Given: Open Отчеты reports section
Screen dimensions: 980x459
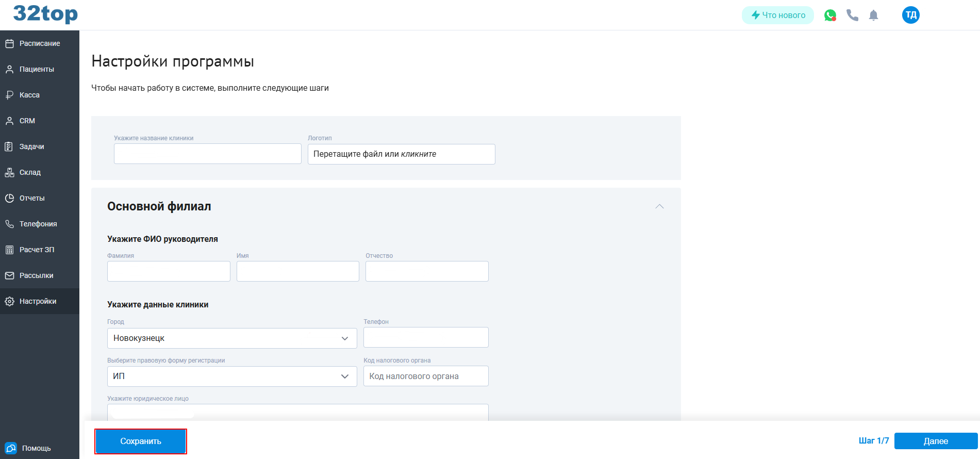Looking at the screenshot, I should click(32, 198).
